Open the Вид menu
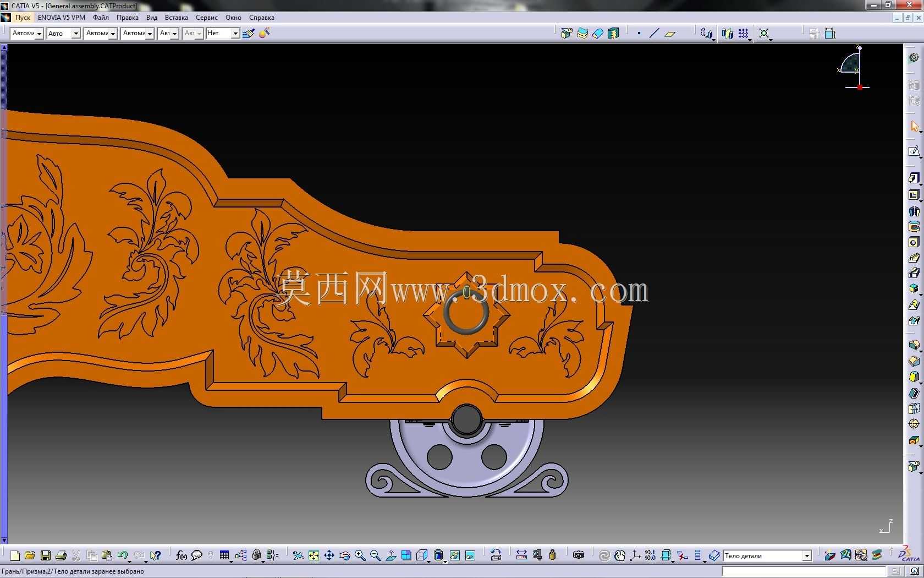The height and width of the screenshot is (578, 924). (x=152, y=18)
